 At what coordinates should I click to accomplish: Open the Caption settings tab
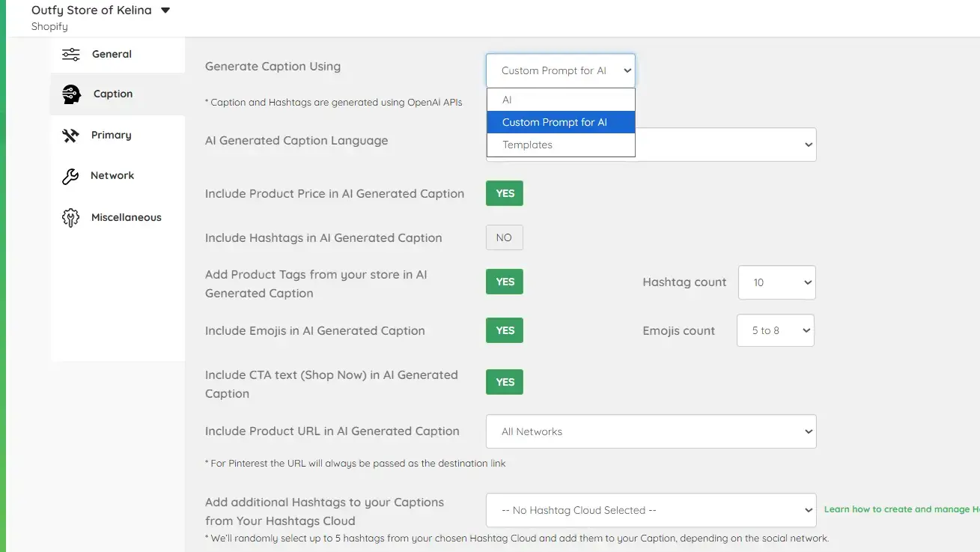point(118,94)
